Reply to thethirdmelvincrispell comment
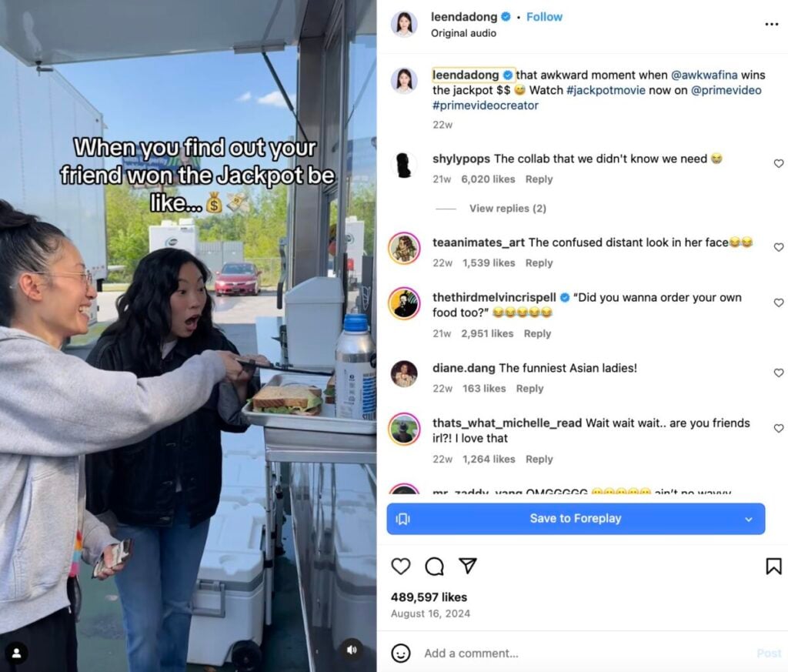The image size is (788, 672). 537,333
